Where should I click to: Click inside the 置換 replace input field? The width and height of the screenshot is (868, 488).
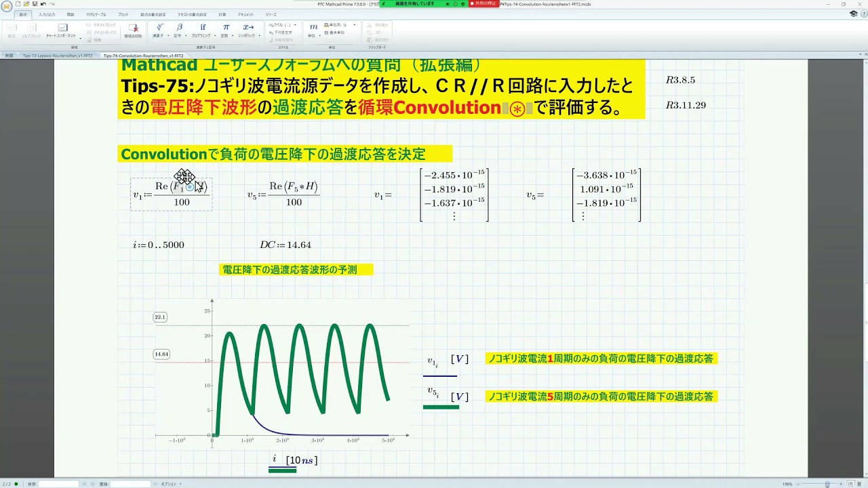(130, 484)
